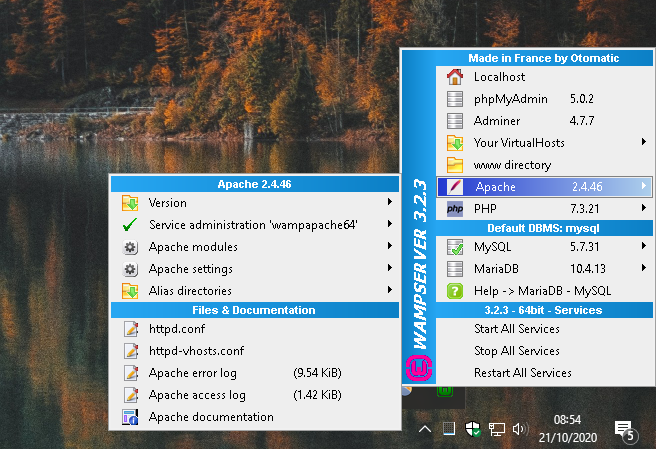The height and width of the screenshot is (449, 656).
Task: Click the Apache settings gear icon
Action: 130,269
